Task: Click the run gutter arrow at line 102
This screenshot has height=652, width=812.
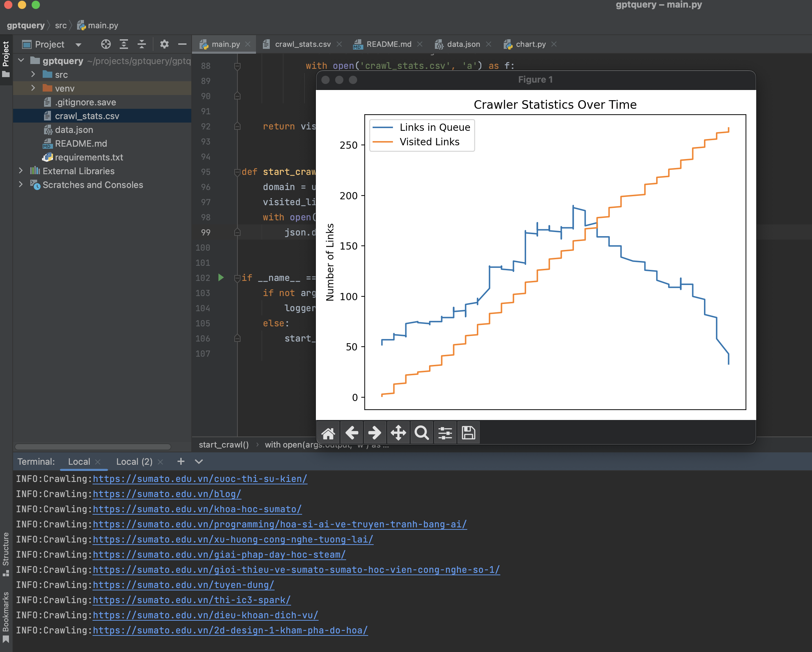Action: click(221, 278)
